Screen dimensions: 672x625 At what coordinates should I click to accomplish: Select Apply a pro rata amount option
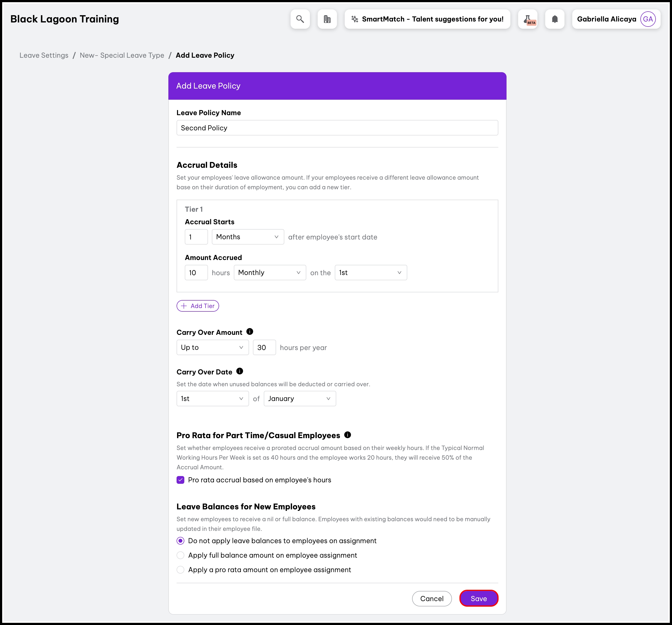[180, 570]
